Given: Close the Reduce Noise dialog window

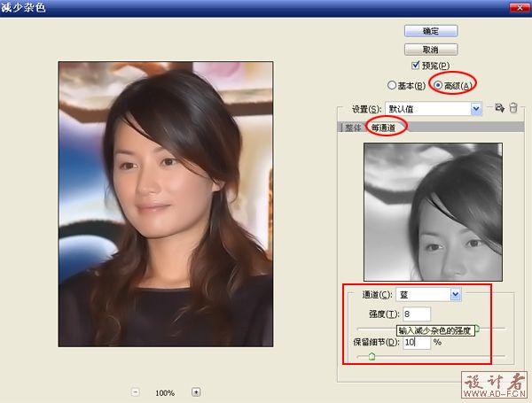Looking at the screenshot, I should click(x=520, y=7).
